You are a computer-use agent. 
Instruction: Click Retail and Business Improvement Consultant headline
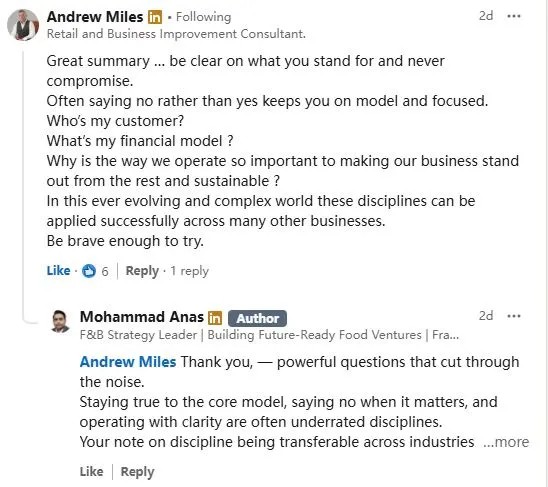tap(176, 34)
